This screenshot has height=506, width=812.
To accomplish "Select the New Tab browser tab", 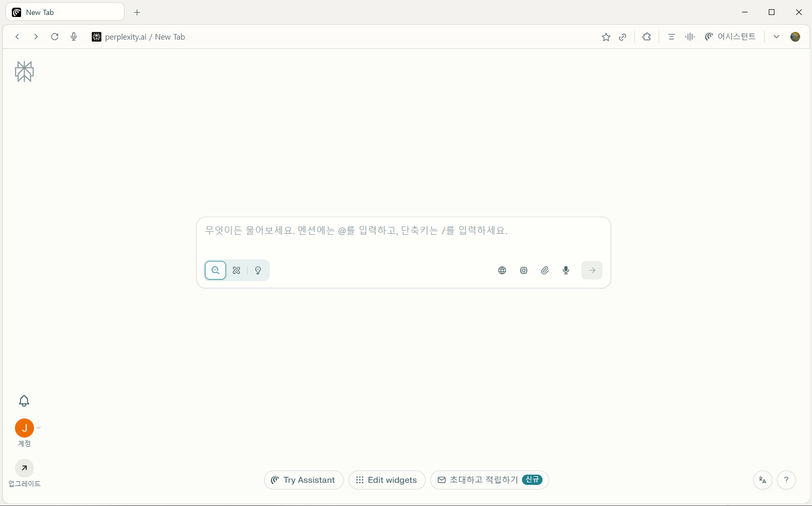I will (x=65, y=12).
